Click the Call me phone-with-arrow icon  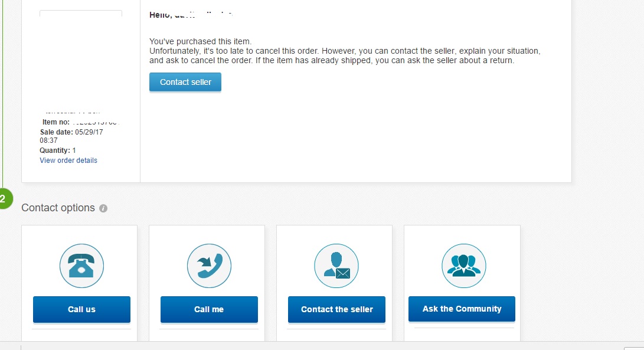209,266
